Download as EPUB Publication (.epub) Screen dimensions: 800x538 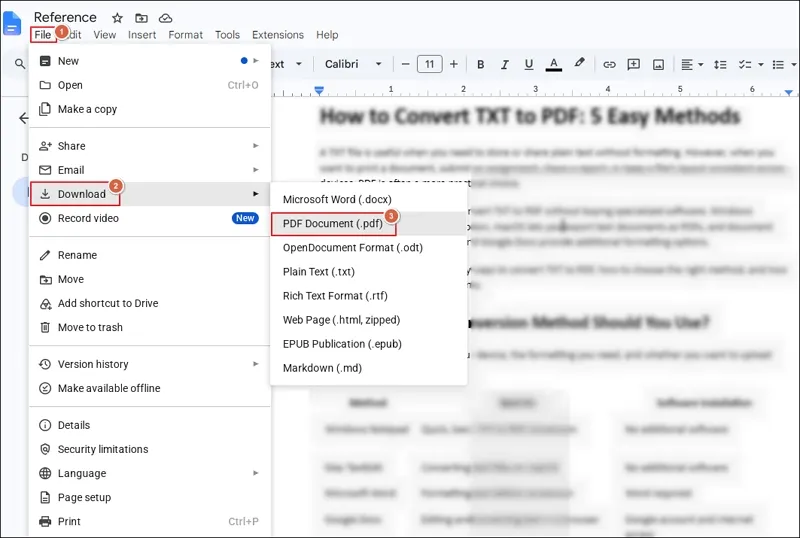click(x=368, y=344)
